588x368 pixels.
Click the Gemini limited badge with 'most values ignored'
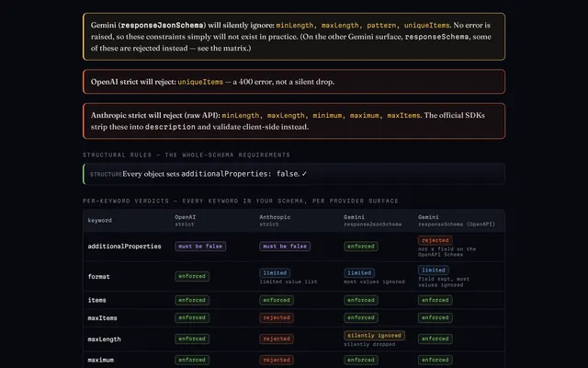(x=359, y=273)
